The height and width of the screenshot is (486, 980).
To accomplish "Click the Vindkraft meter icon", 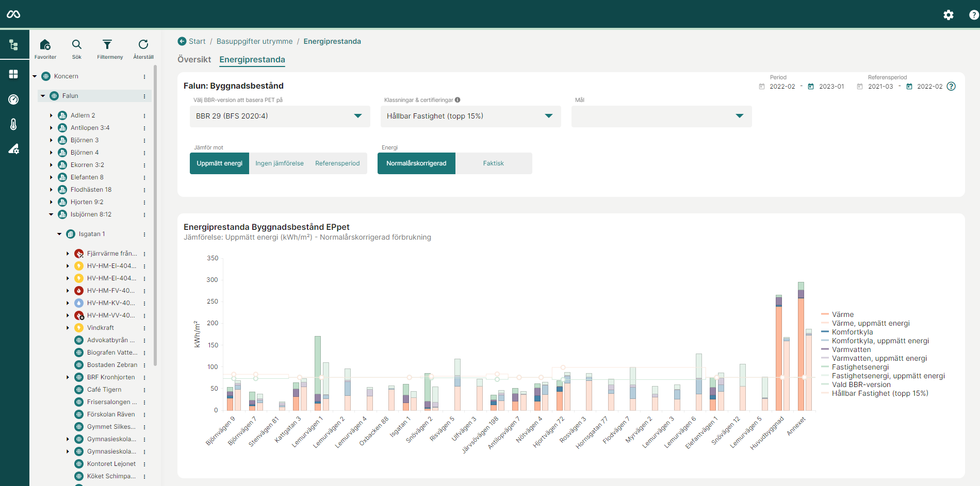I will 79,328.
